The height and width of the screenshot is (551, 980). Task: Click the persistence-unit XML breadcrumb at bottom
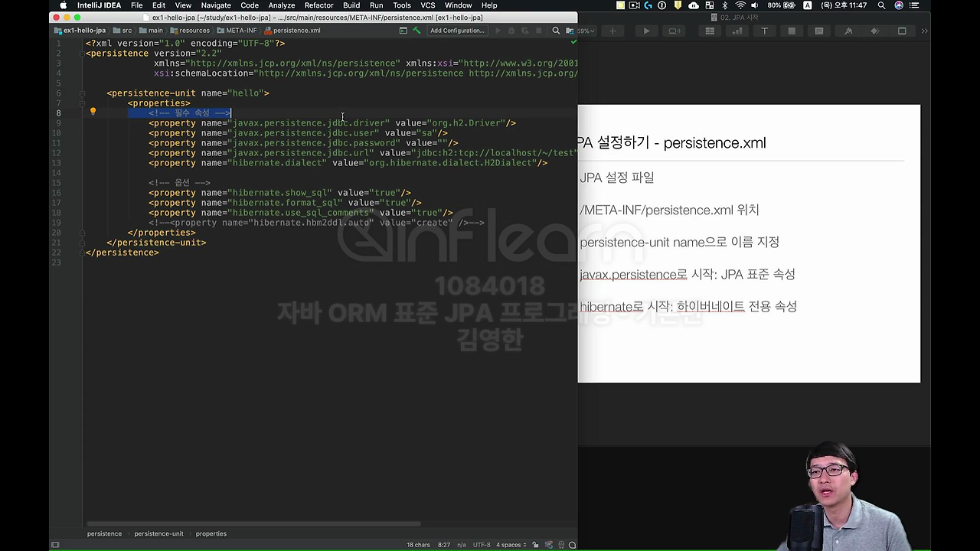pyautogui.click(x=158, y=533)
